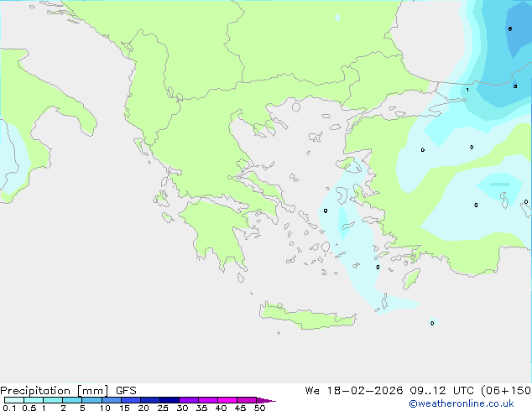This screenshot has height=411, width=532.
Task: Click the "We" weekday label
Action: pyautogui.click(x=312, y=391)
